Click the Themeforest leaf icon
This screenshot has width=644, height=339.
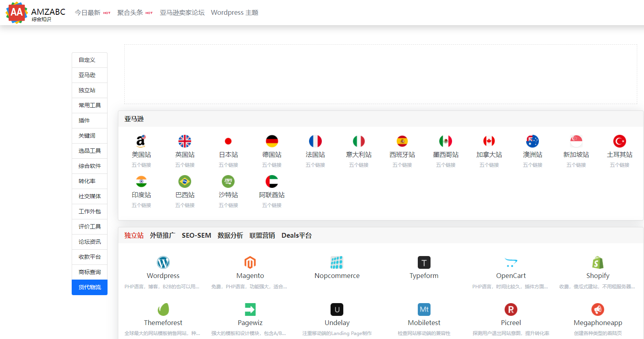click(x=163, y=309)
